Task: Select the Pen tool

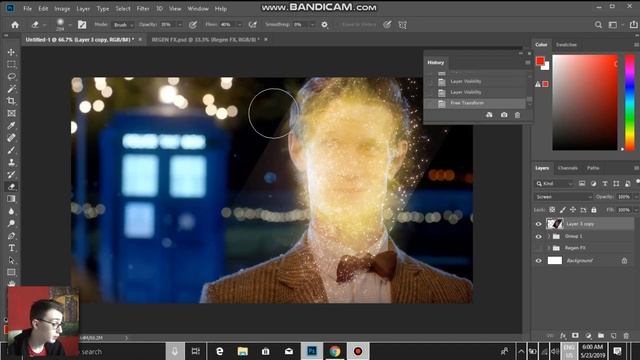Action: pos(11,236)
